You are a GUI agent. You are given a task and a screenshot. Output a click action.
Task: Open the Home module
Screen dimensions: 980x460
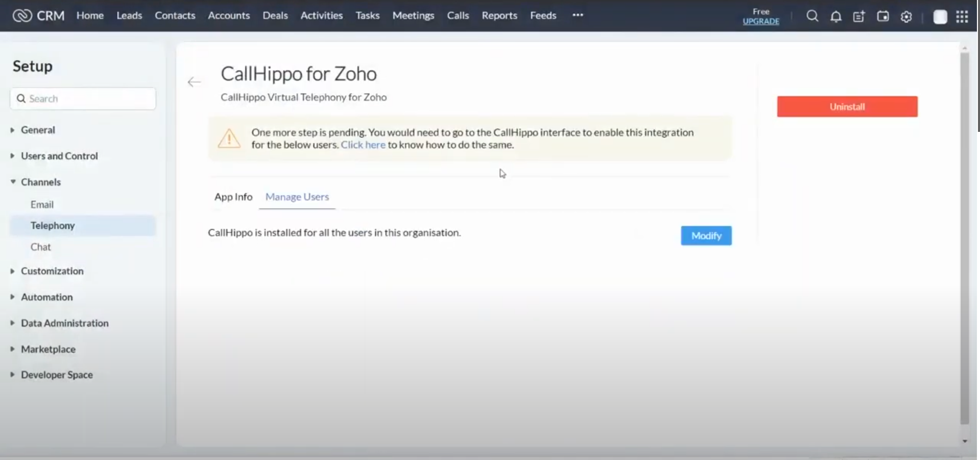pos(90,16)
